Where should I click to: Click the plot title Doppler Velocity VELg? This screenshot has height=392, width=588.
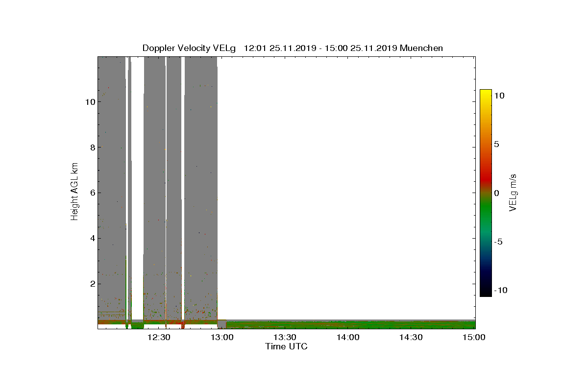(189, 48)
